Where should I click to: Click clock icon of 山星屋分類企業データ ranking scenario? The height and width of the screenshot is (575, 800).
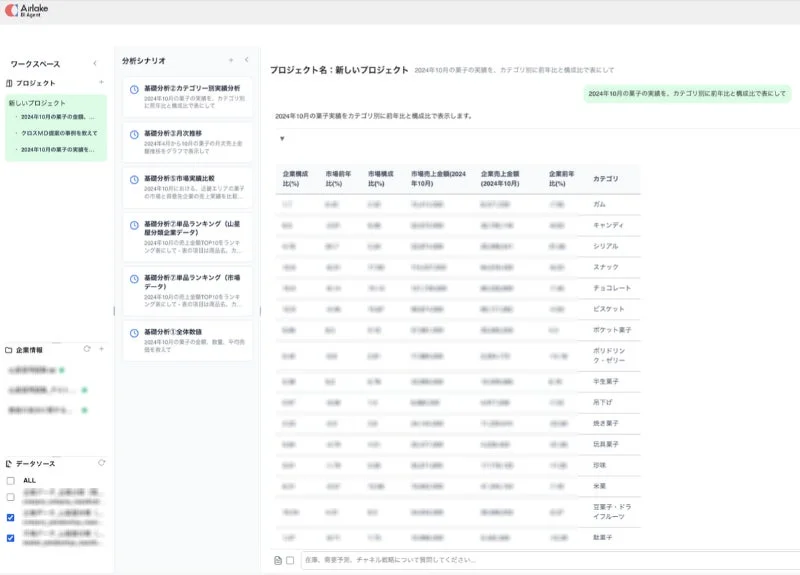tap(134, 225)
